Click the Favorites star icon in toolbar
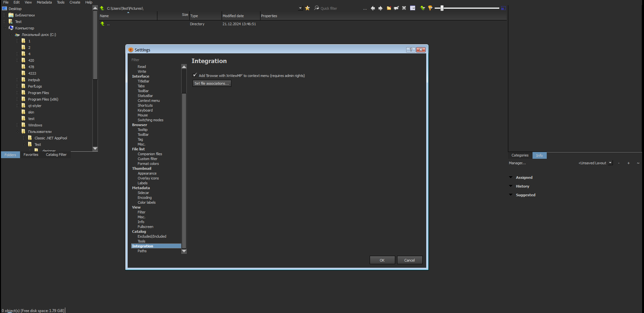Image resolution: width=644 pixels, height=313 pixels. point(307,8)
